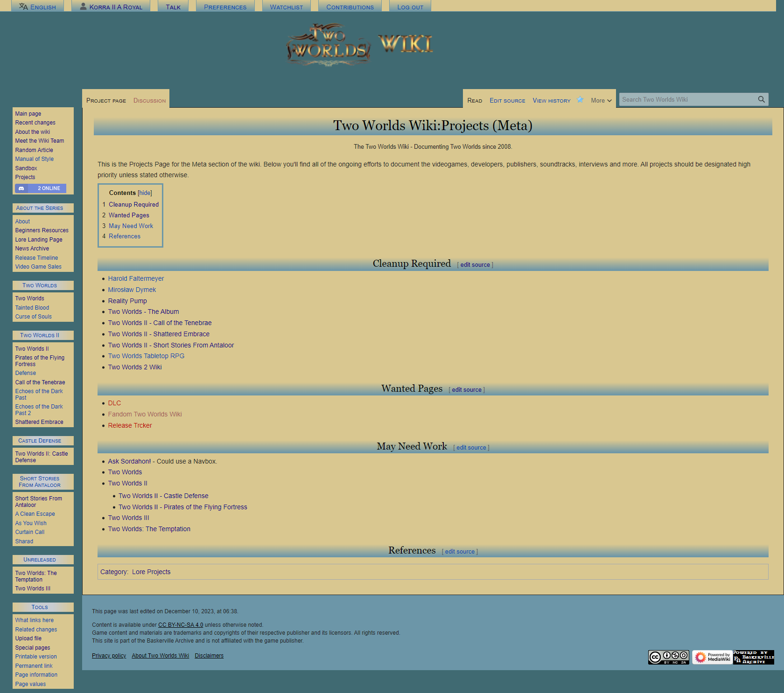The width and height of the screenshot is (784, 693).
Task: Open the Mirosław Dymek page
Action: (132, 290)
